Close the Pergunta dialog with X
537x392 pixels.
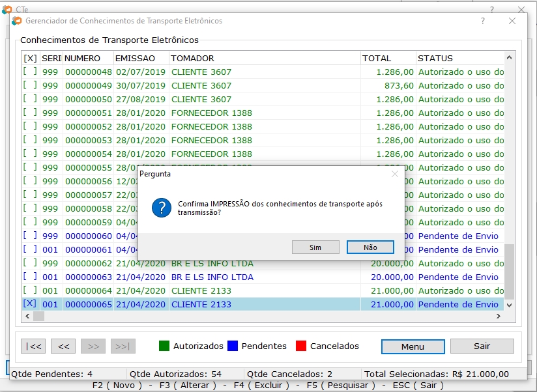394,174
